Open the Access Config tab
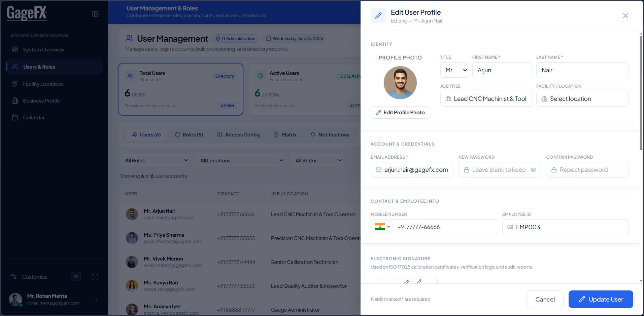The height and width of the screenshot is (316, 644). click(x=238, y=135)
